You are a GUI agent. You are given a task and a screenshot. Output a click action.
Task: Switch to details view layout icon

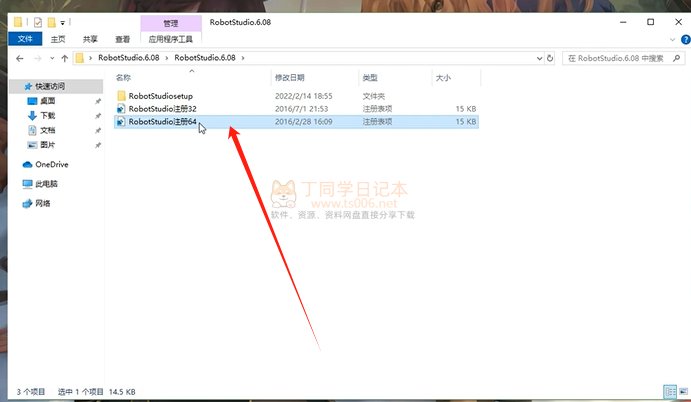[670, 391]
